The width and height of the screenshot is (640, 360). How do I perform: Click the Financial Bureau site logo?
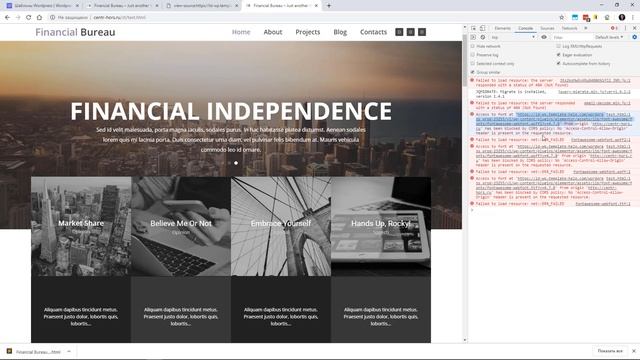coord(75,32)
